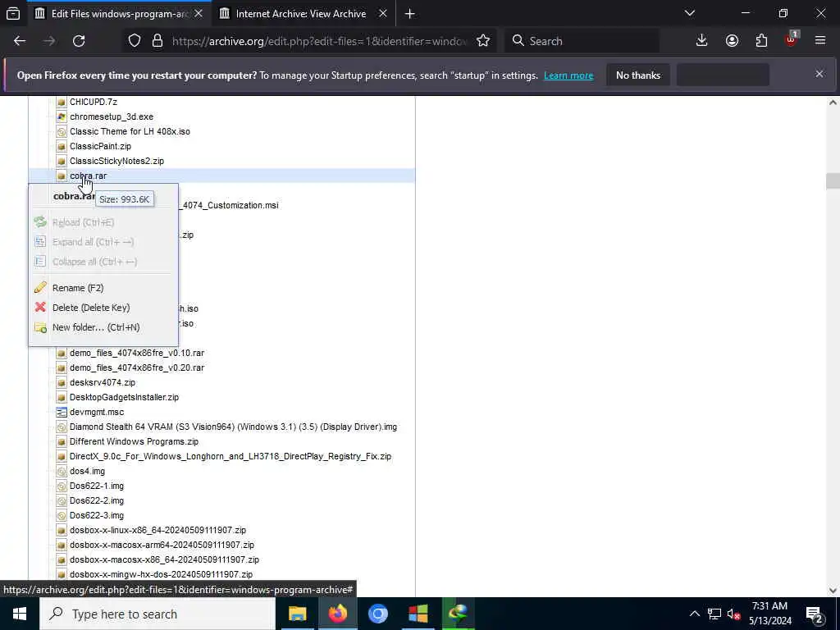
Task: Close the Edit Files tab
Action: 199,13
